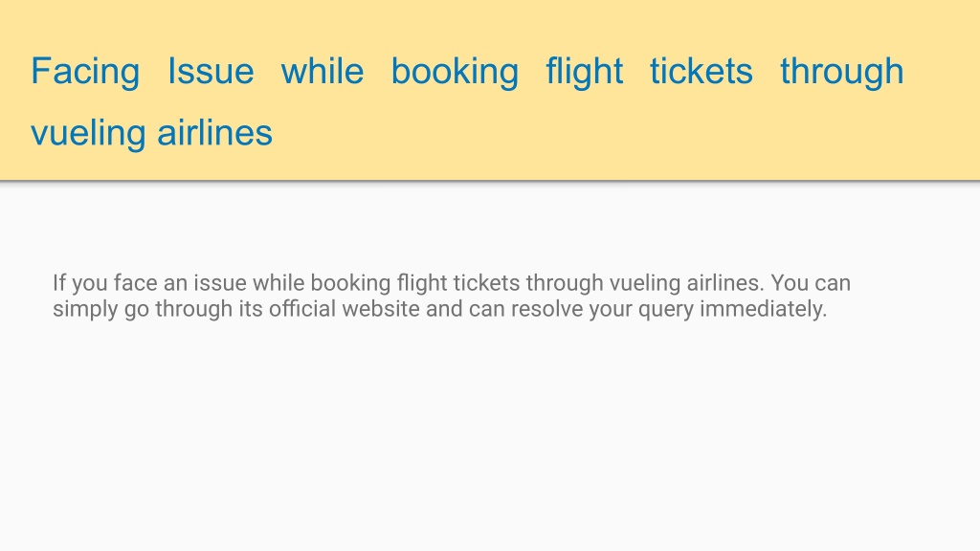Click the word 'through' in the title

click(842, 72)
